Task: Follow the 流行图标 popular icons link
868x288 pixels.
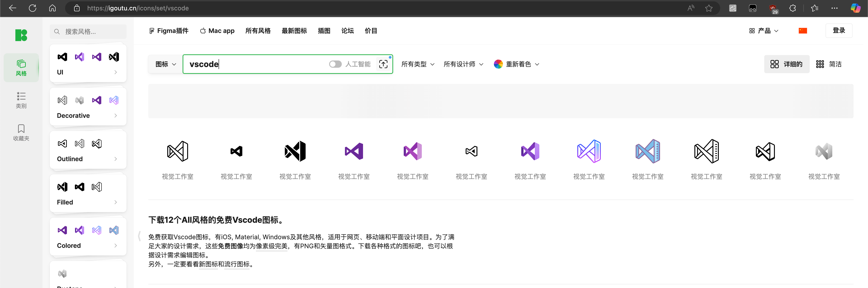Action: coord(237,264)
